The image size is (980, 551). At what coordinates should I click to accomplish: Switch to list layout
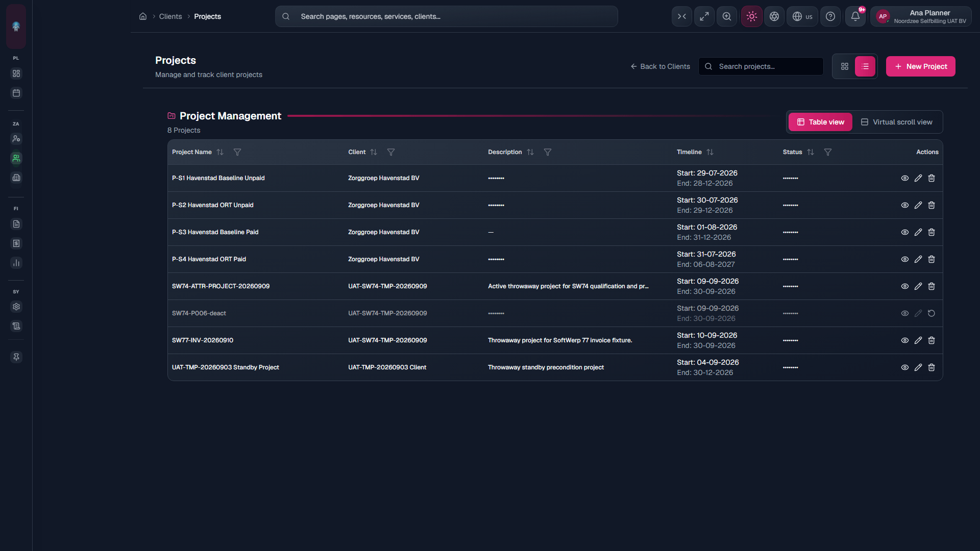865,66
